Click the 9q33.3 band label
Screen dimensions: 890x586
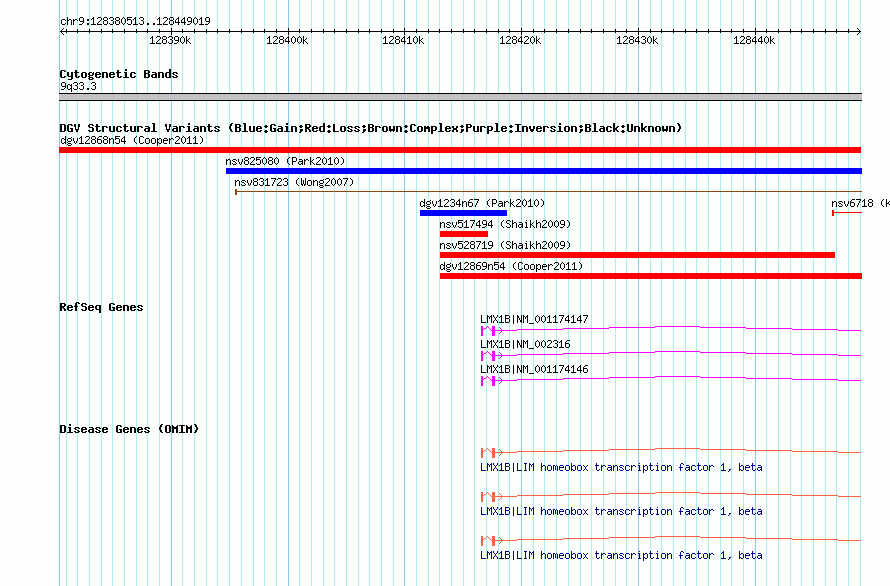pyautogui.click(x=78, y=86)
